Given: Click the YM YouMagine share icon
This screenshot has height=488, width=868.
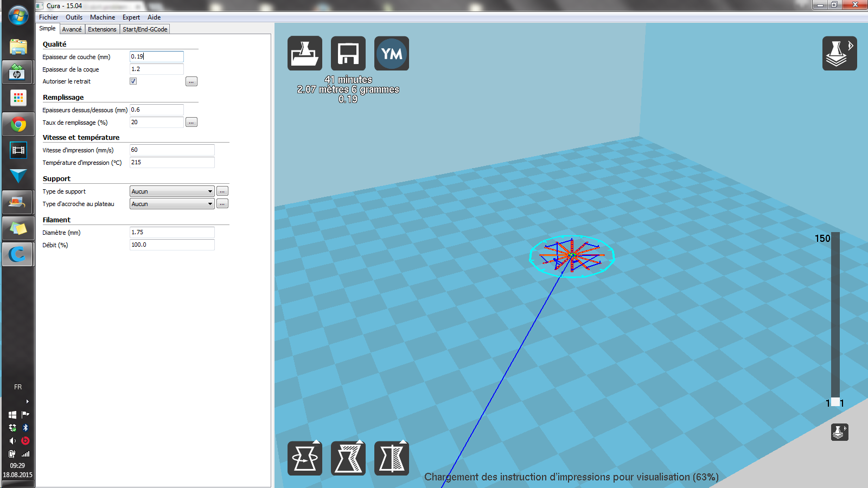Looking at the screenshot, I should tap(391, 53).
